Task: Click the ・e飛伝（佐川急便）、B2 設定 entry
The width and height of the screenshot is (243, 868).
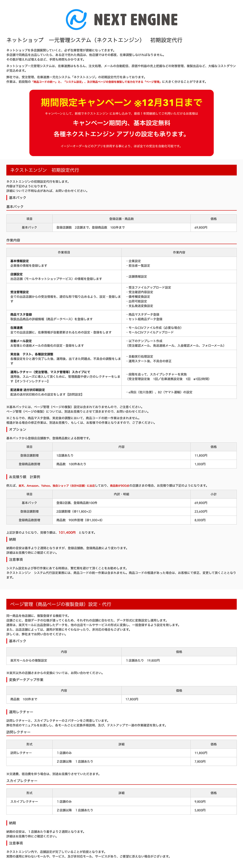Action: [159, 392]
